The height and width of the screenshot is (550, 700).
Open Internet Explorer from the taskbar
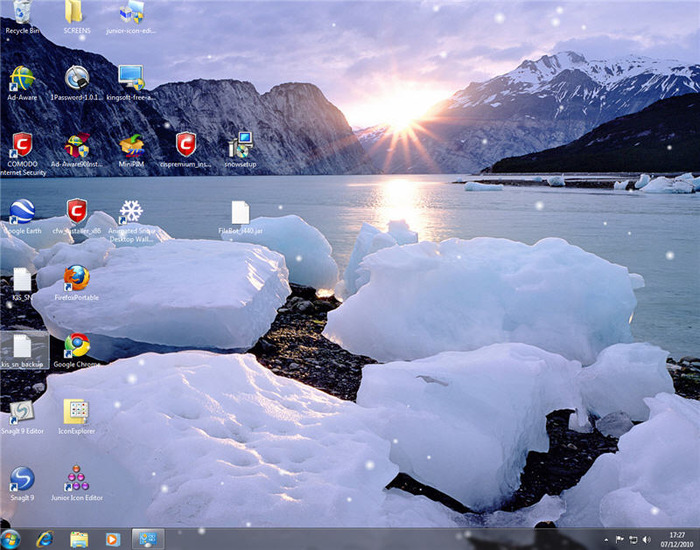[x=44, y=539]
